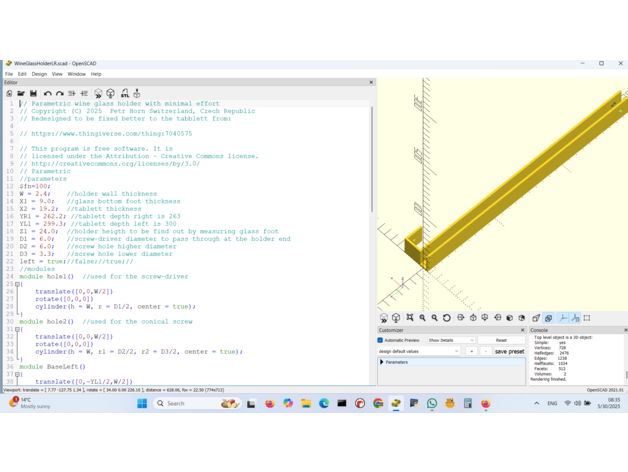Click the Save file icon in editor toolbar
628x472 pixels.
pyautogui.click(x=33, y=94)
